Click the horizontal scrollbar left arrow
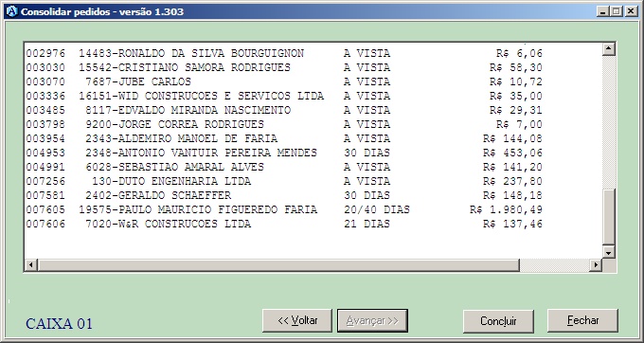 (31, 265)
